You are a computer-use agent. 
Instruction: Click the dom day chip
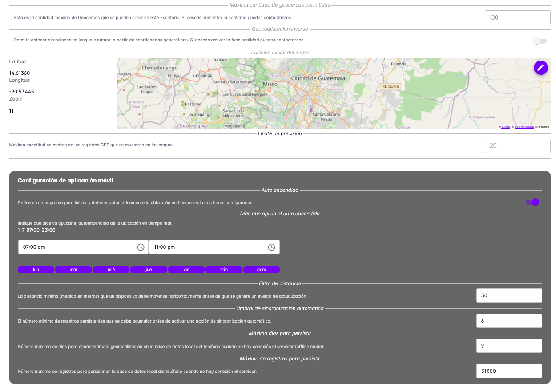[262, 270]
